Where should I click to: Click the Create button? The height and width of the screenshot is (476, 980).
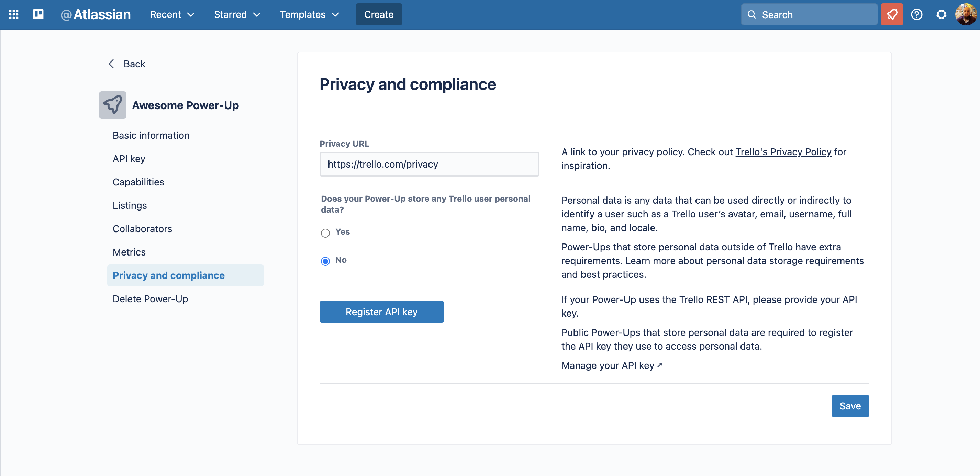point(379,14)
